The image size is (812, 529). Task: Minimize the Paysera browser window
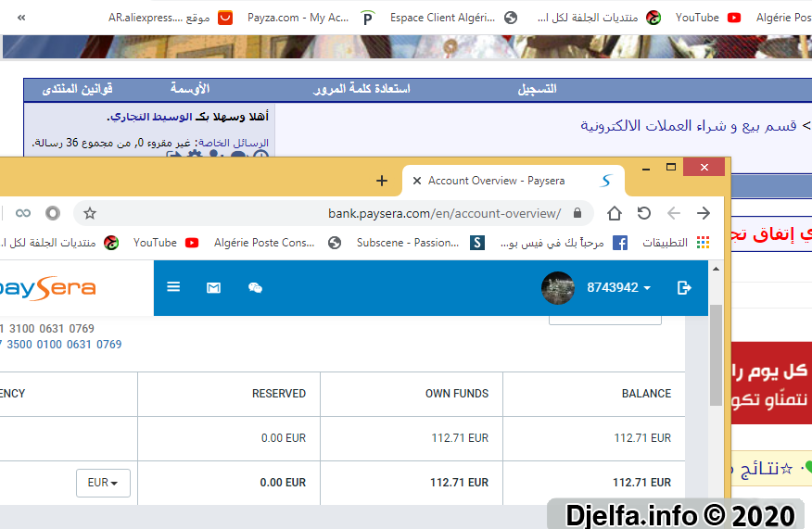pos(646,168)
